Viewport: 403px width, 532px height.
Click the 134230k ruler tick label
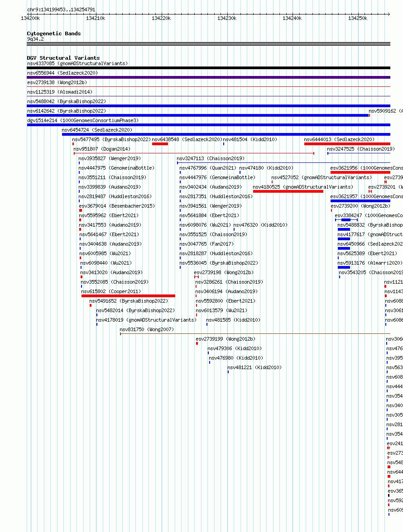tap(227, 18)
